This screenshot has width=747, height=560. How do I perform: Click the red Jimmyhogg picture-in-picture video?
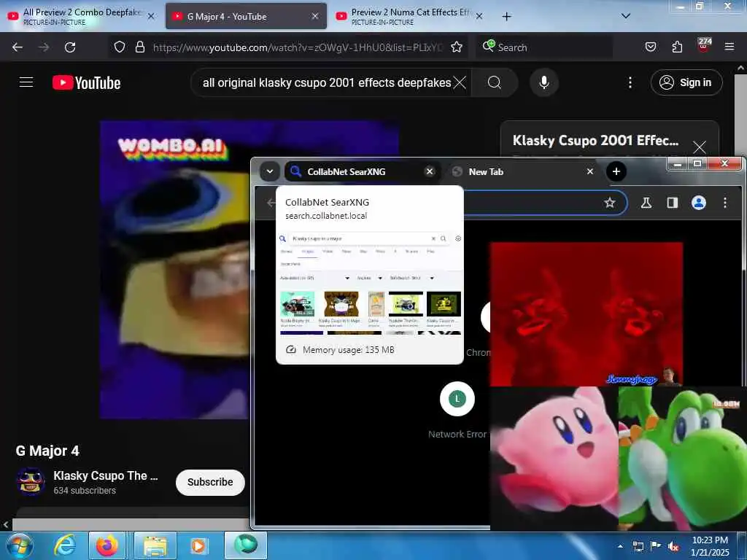point(586,314)
